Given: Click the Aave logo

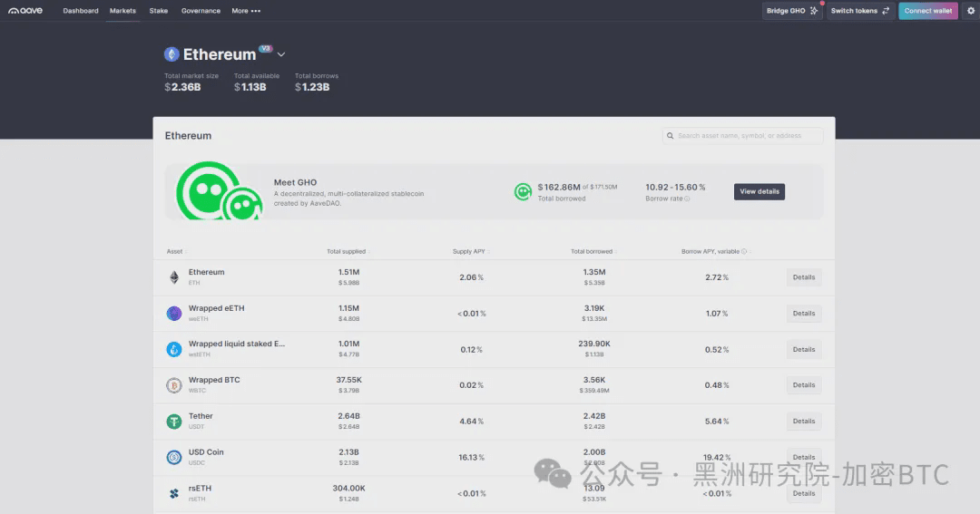Looking at the screenshot, I should coord(25,11).
